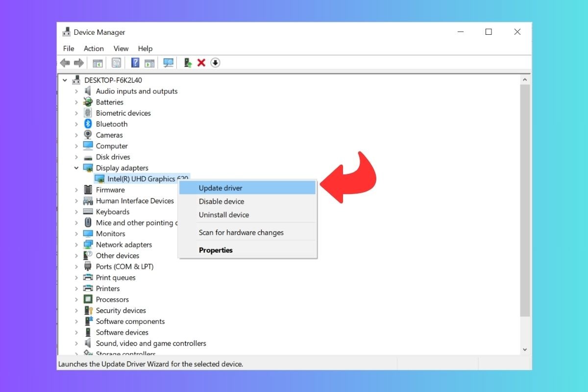Click the Cameras webcam icon

pyautogui.click(x=88, y=135)
